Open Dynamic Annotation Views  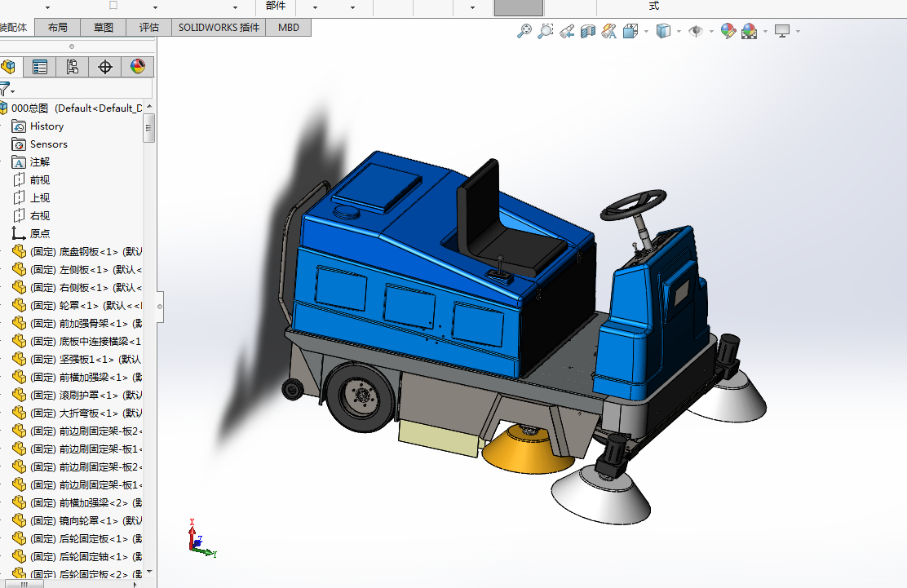(x=609, y=31)
